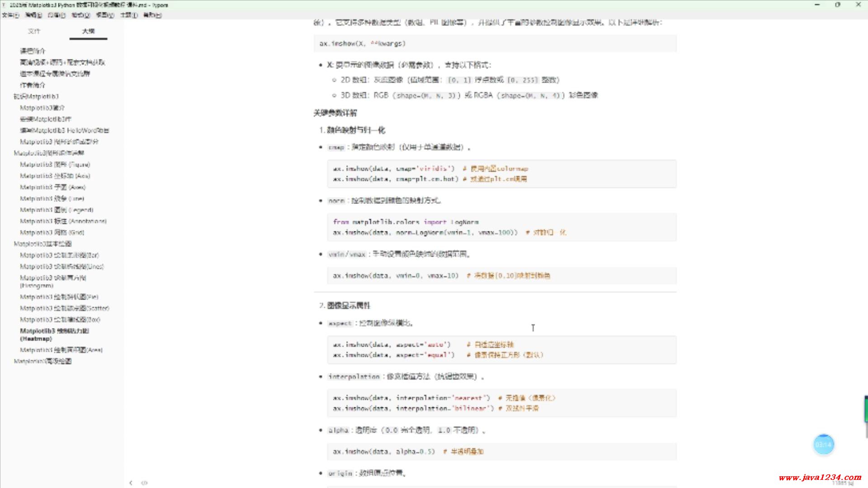Select the 大纲 outline tab
This screenshot has height=488, width=868.
[88, 31]
